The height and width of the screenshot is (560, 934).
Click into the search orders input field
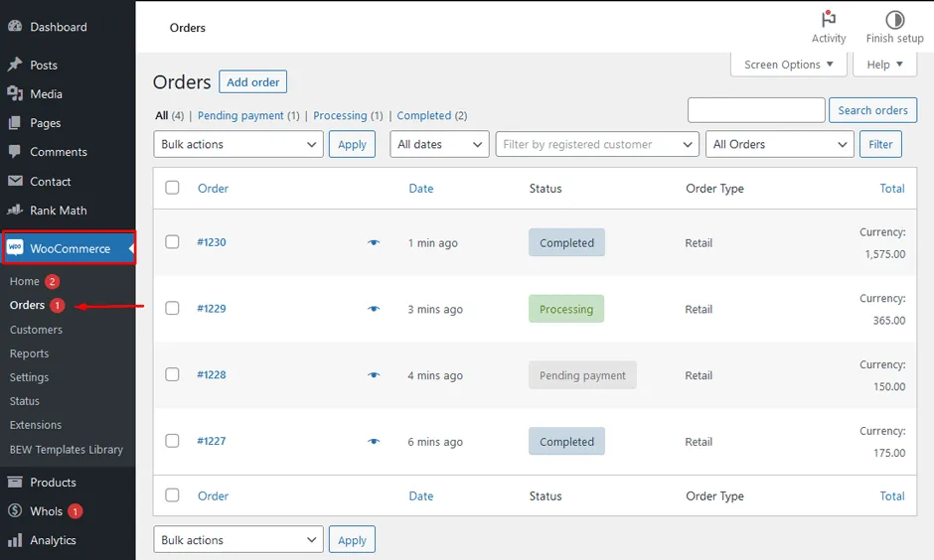coord(756,110)
